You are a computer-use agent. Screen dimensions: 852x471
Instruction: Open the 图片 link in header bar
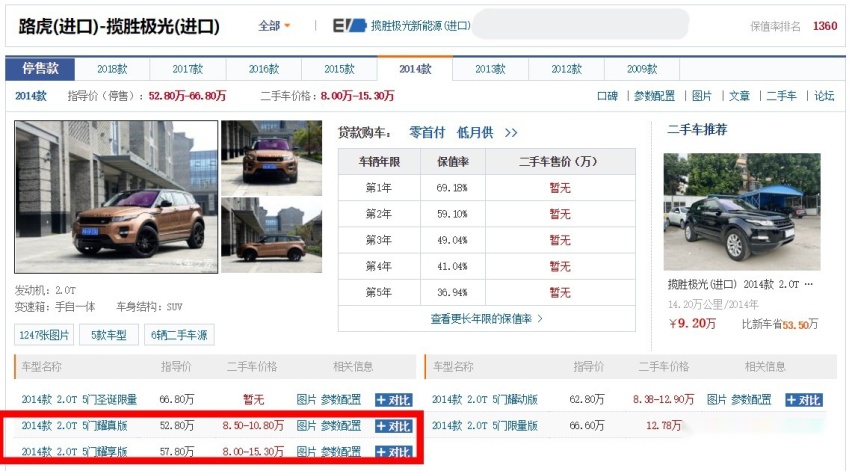pos(701,96)
